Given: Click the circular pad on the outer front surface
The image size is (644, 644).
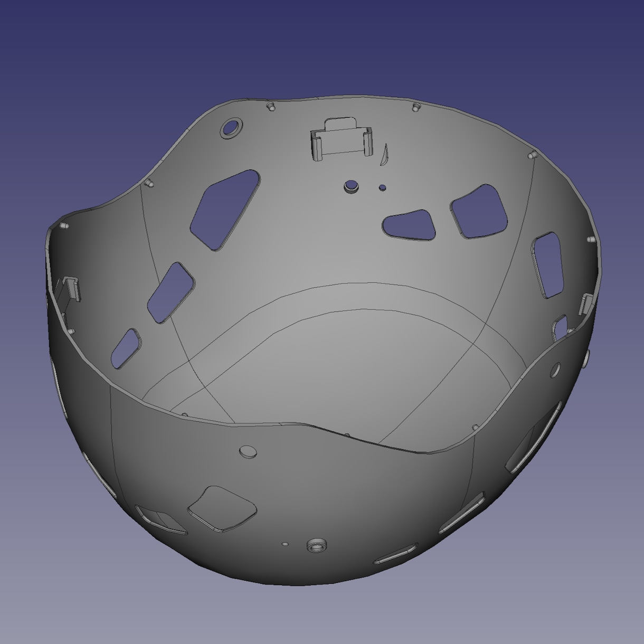Looking at the screenshot, I should (x=248, y=452).
